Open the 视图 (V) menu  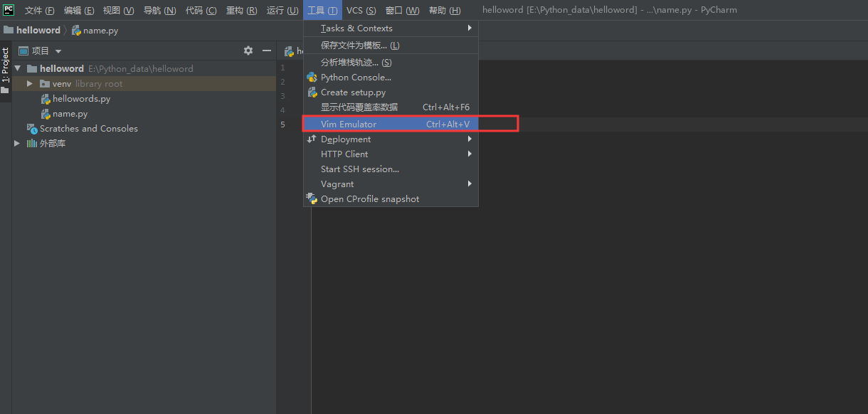pyautogui.click(x=118, y=11)
